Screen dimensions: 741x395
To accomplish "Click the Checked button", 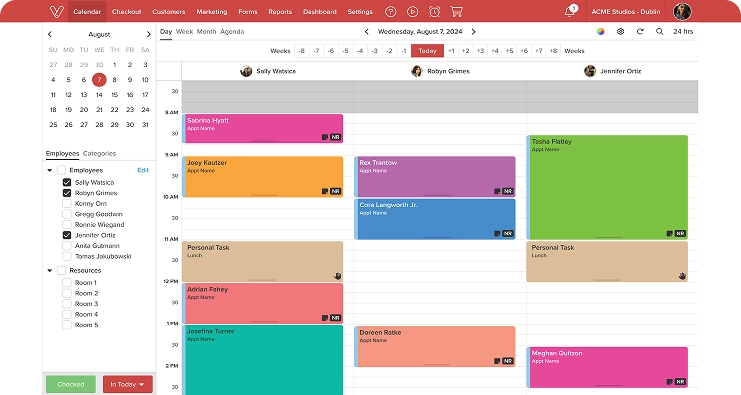I will (71, 385).
